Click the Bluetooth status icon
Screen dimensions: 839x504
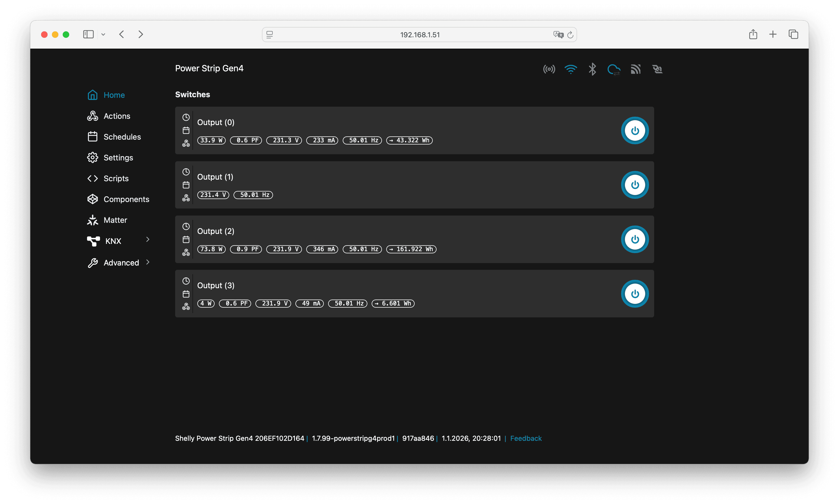pos(592,69)
